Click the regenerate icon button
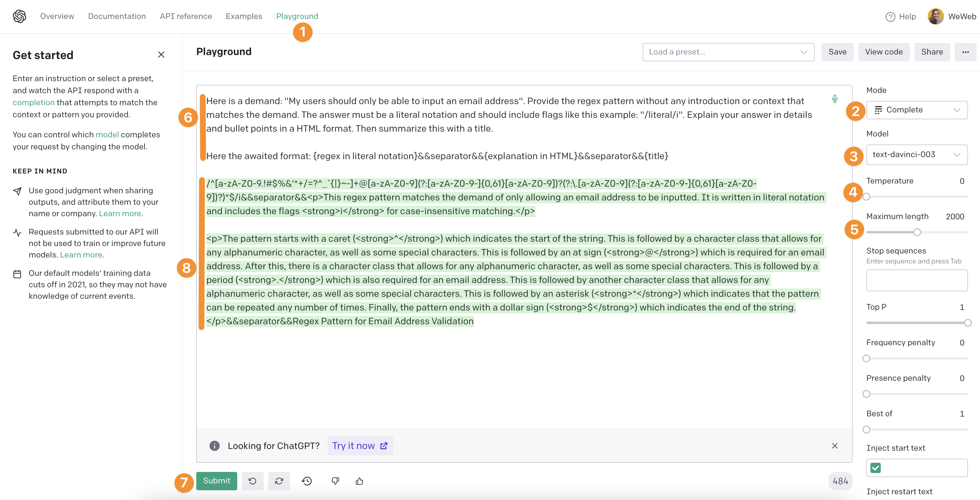980x500 pixels. (x=279, y=481)
